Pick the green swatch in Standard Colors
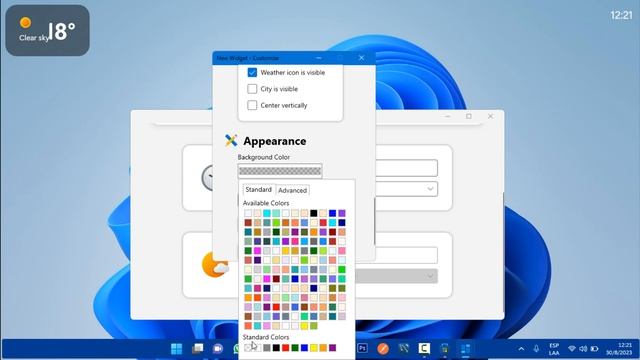640x360 pixels. pyautogui.click(x=295, y=348)
